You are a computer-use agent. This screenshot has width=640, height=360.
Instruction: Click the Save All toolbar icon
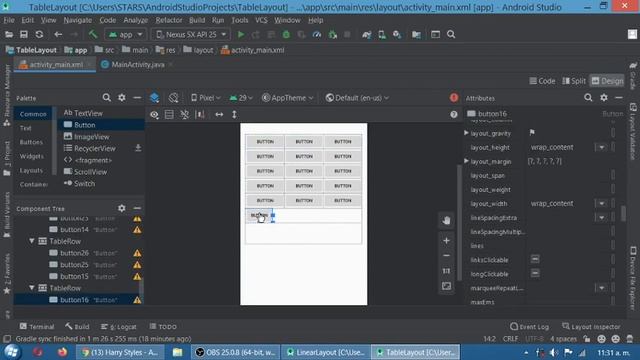pos(24,35)
